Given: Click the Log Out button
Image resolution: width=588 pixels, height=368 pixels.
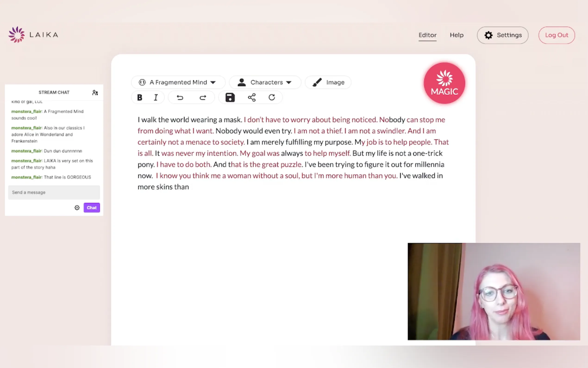Looking at the screenshot, I should click(556, 35).
